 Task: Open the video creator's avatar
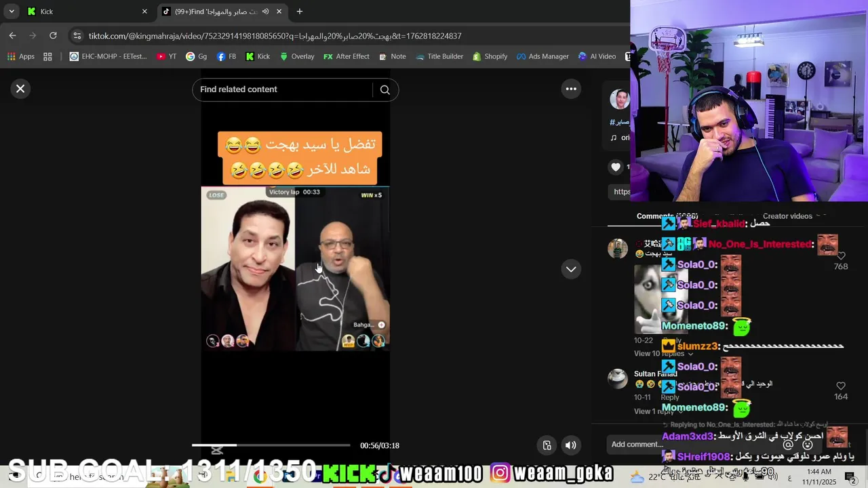(619, 99)
